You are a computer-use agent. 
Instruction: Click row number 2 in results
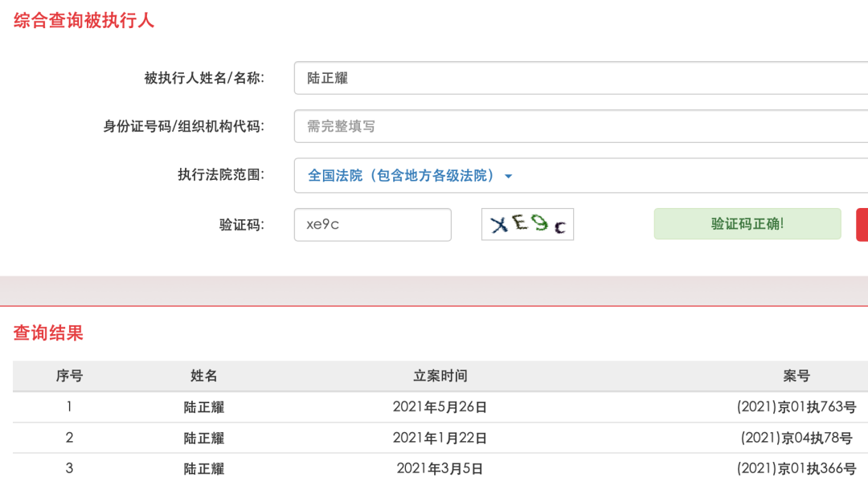pyautogui.click(x=69, y=437)
